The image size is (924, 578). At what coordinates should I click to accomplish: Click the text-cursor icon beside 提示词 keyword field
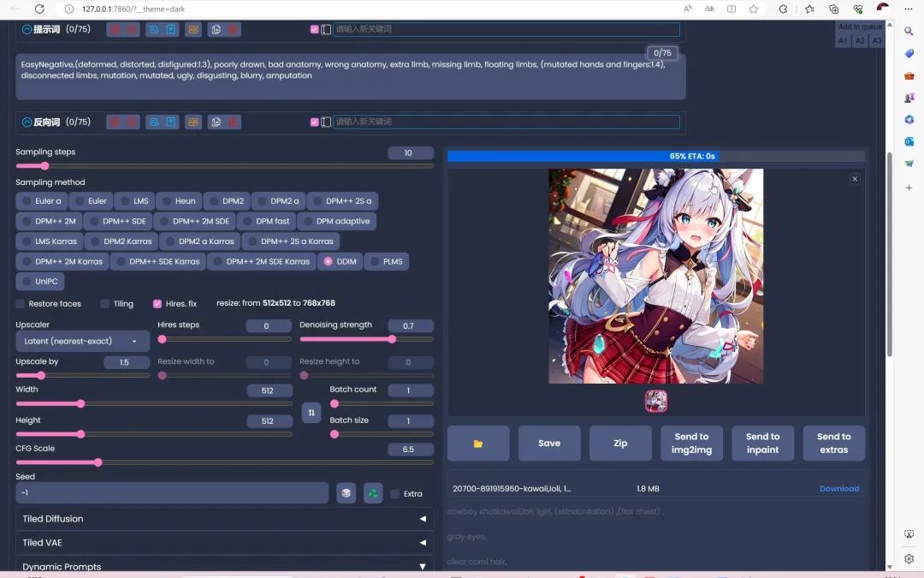326,29
